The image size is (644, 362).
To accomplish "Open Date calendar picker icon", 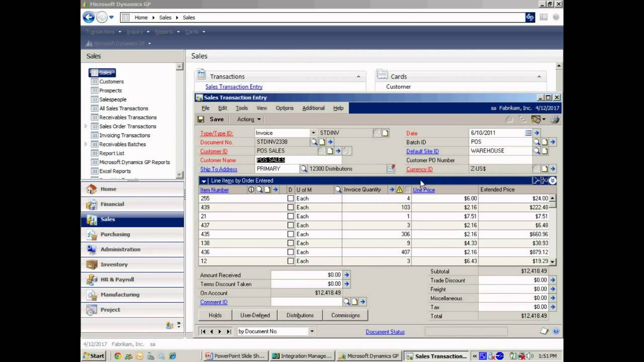I will (528, 133).
